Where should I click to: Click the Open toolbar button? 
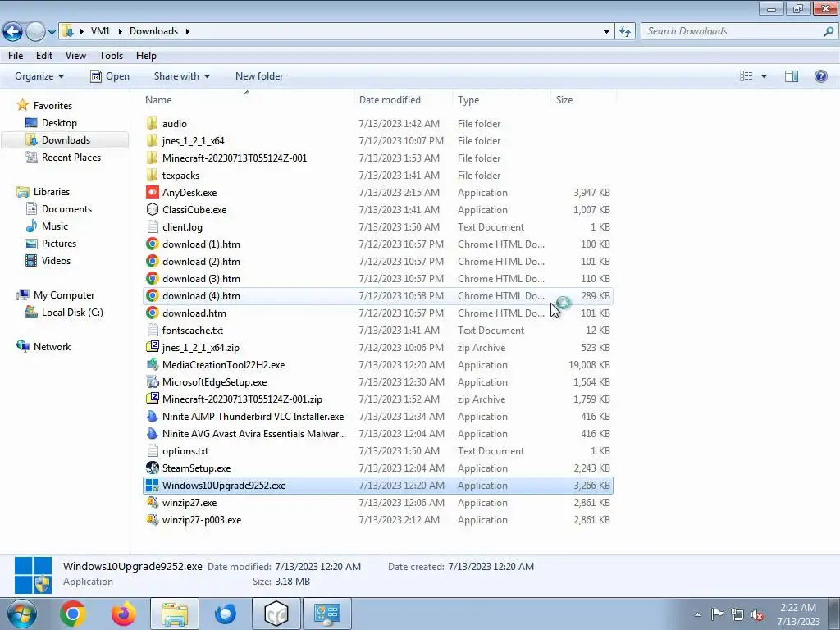[x=110, y=76]
